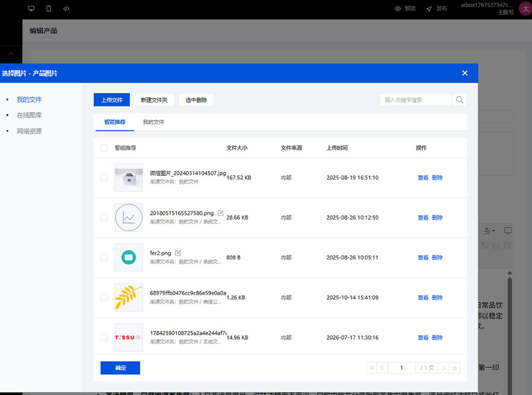Go to first page of file list

371,368
